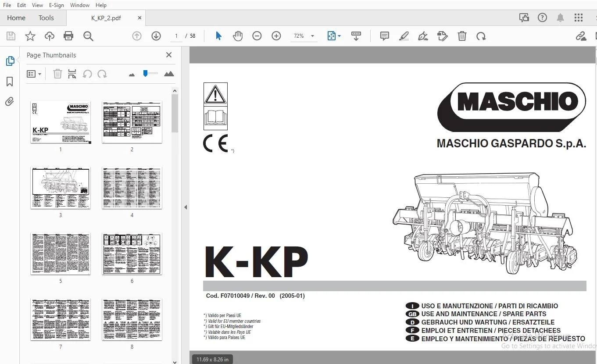Image resolution: width=597 pixels, height=364 pixels.
Task: Click the stamp edit tool icon
Action: pyautogui.click(x=443, y=36)
